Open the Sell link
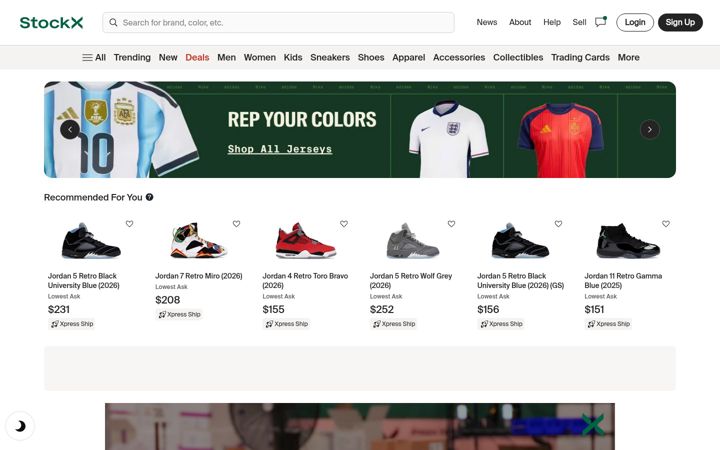The height and width of the screenshot is (450, 720). point(579,22)
